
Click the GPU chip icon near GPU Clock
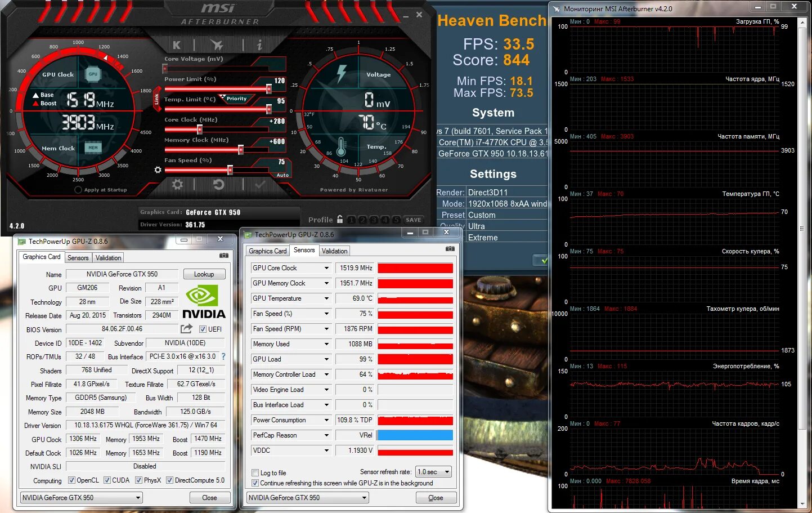[x=93, y=74]
